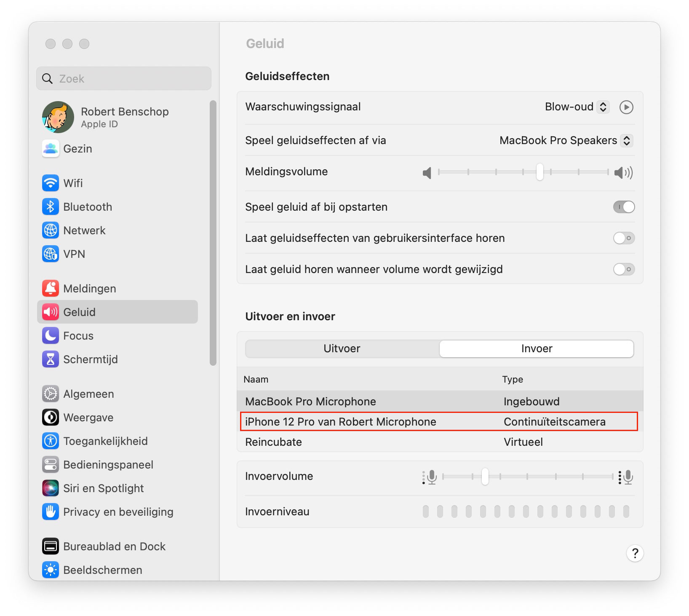Switch to the Uitvoer tab
This screenshot has width=689, height=616.
pos(342,349)
